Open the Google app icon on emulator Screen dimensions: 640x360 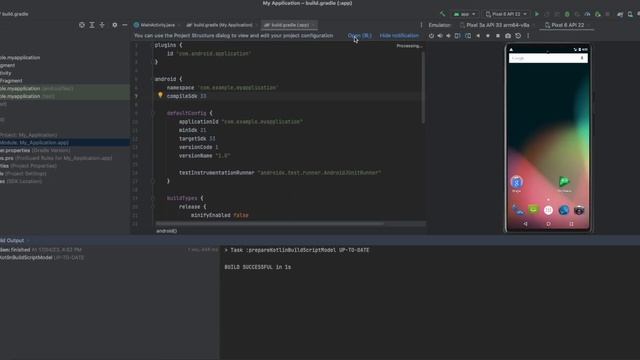pyautogui.click(x=517, y=182)
